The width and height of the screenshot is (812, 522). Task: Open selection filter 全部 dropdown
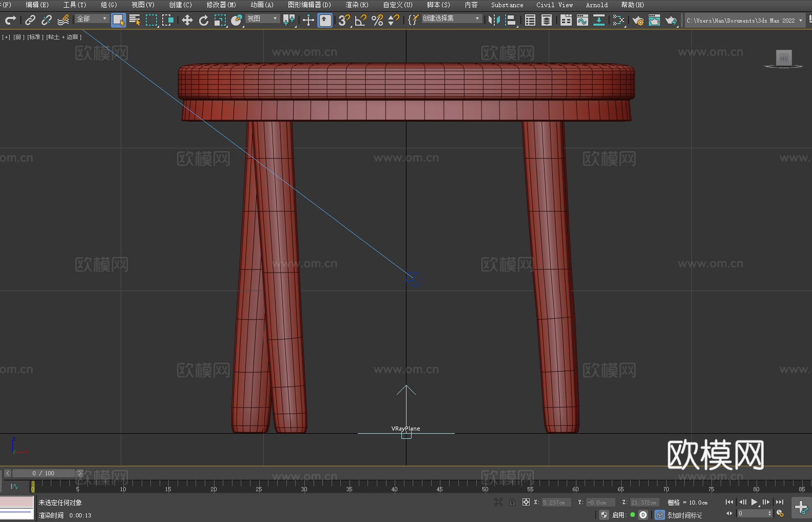[x=92, y=18]
